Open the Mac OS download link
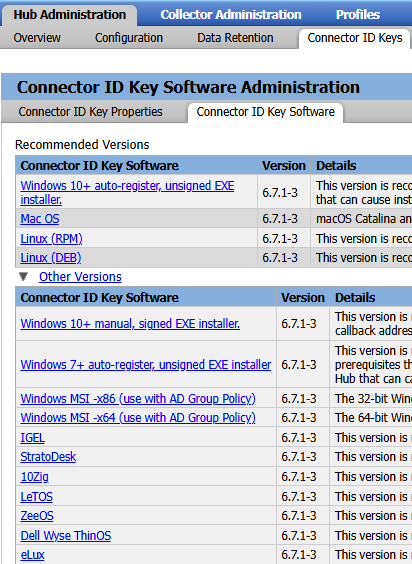This screenshot has width=412, height=564. pyautogui.click(x=40, y=219)
